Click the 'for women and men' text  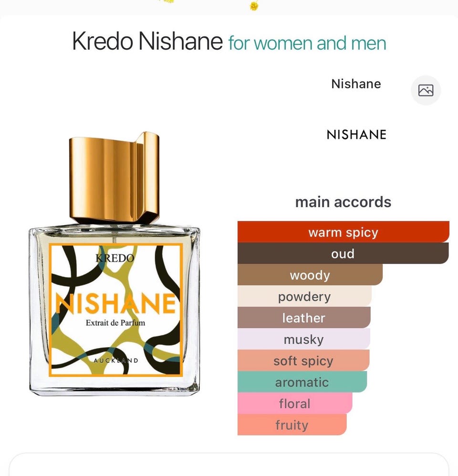pyautogui.click(x=307, y=43)
